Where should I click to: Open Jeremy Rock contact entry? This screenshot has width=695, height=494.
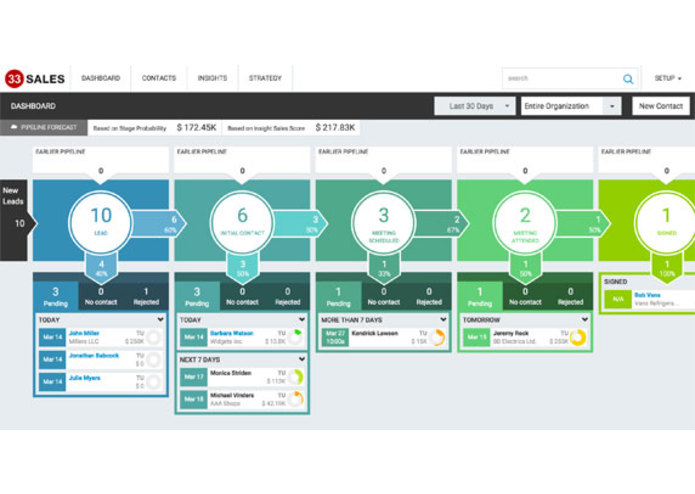pyautogui.click(x=526, y=338)
